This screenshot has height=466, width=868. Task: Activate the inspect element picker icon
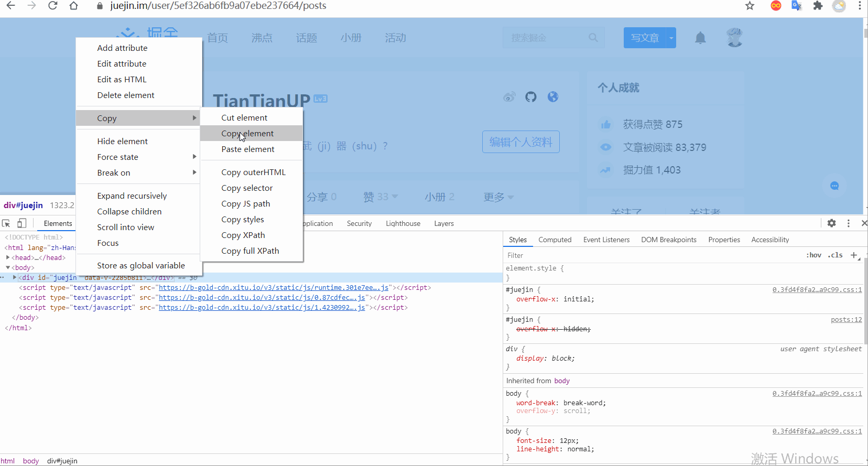6,223
